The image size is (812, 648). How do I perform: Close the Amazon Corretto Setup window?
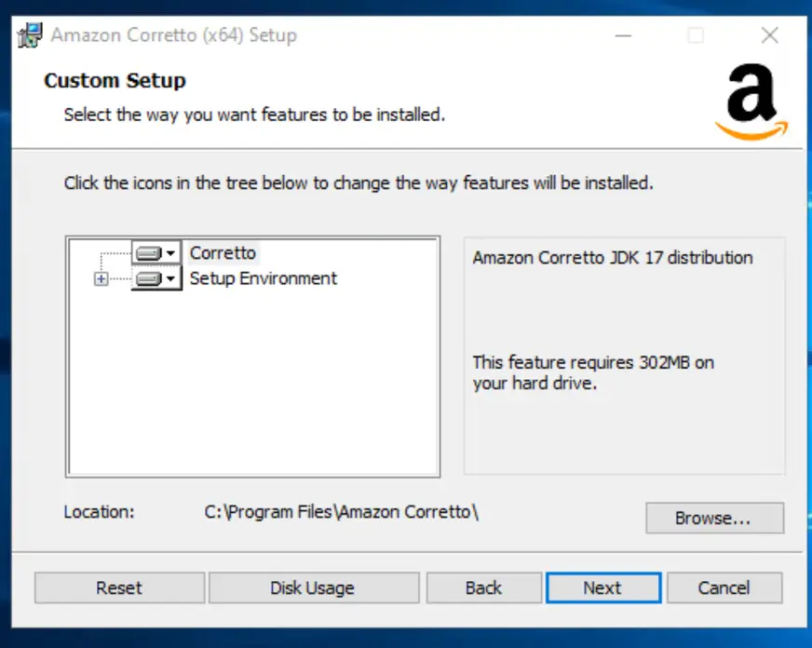tap(770, 35)
